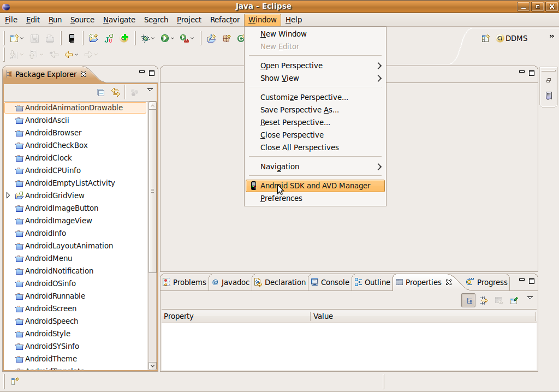Click the Value column header
This screenshot has width=559, height=392.
(423, 316)
